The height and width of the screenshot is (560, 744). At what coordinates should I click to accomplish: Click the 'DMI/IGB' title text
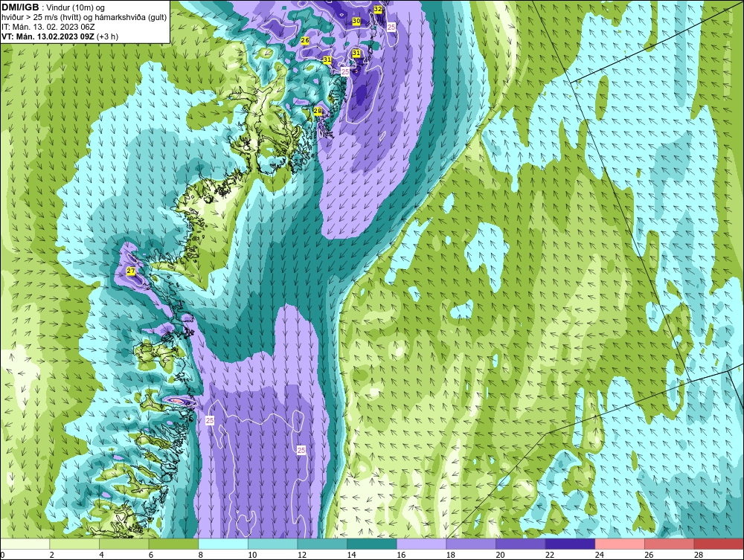point(20,7)
